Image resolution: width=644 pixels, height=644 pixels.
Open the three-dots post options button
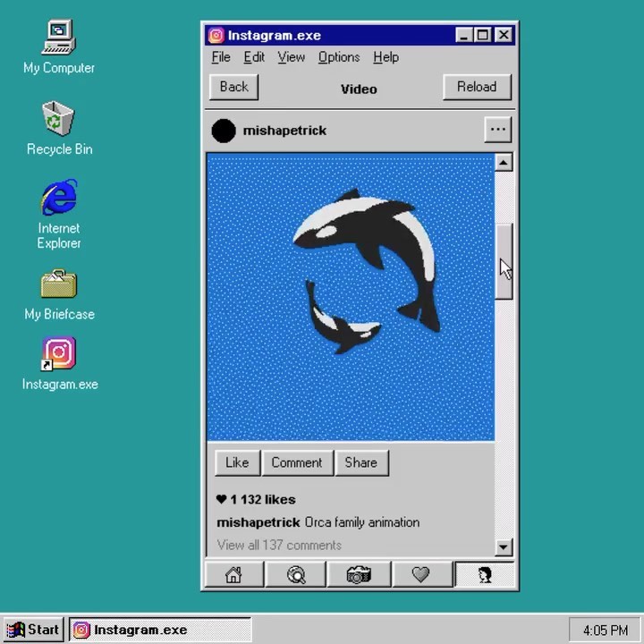point(498,130)
